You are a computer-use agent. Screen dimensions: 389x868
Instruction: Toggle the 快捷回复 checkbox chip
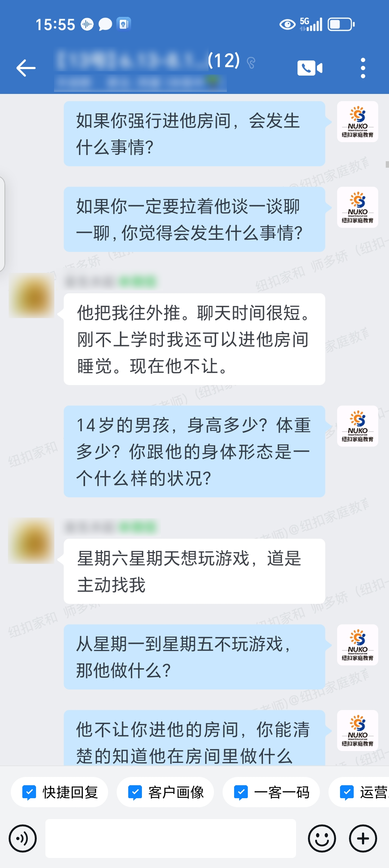[x=59, y=792]
